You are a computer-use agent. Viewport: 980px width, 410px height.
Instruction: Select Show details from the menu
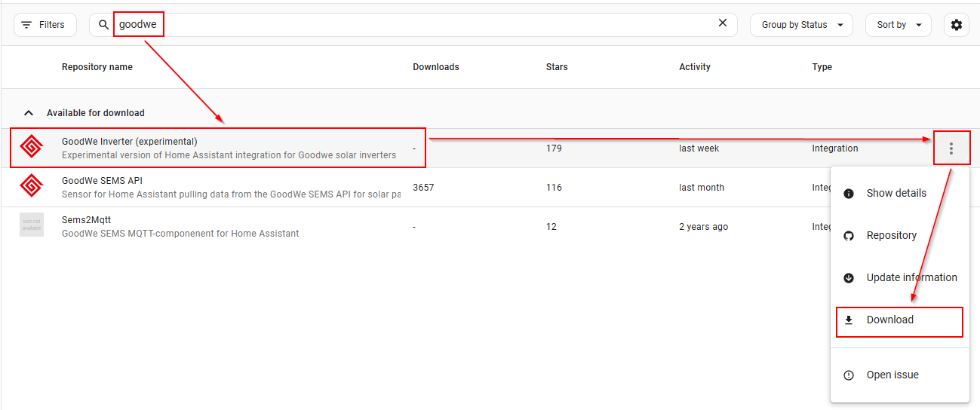[896, 193]
